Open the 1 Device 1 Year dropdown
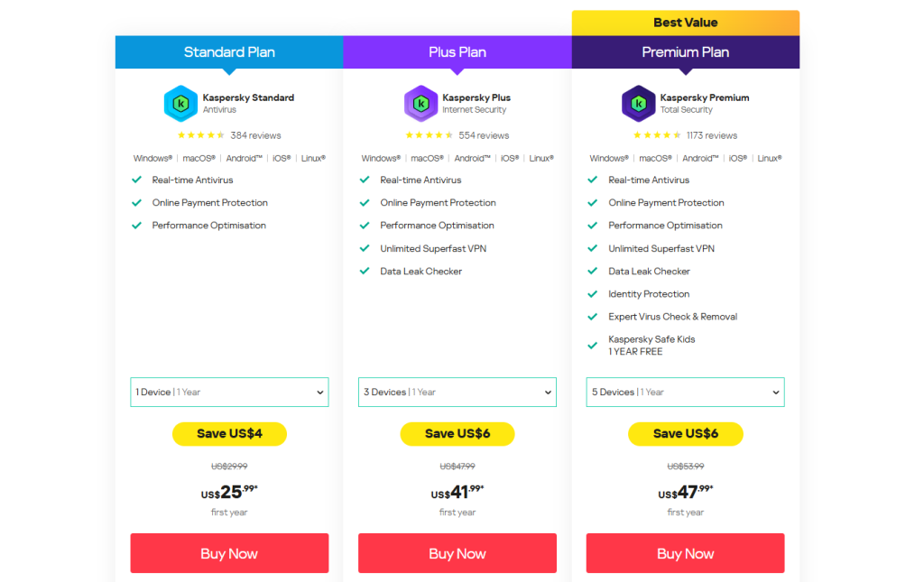Viewport: 924px width, 582px height. pyautogui.click(x=229, y=392)
